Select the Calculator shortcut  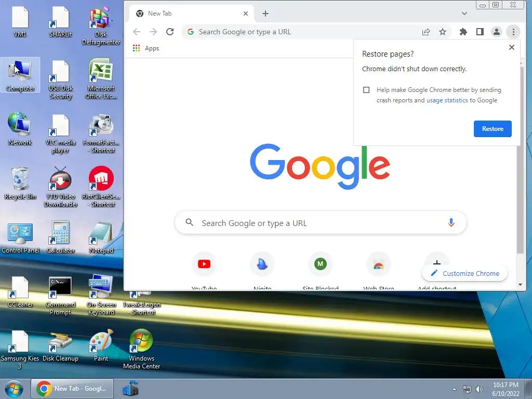point(60,237)
